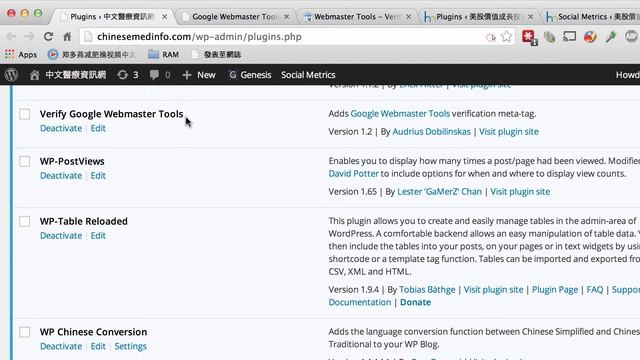Viewport: 640px width, 360px height.
Task: Deactivate the WP Chinese Conversion plugin
Action: pos(61,346)
